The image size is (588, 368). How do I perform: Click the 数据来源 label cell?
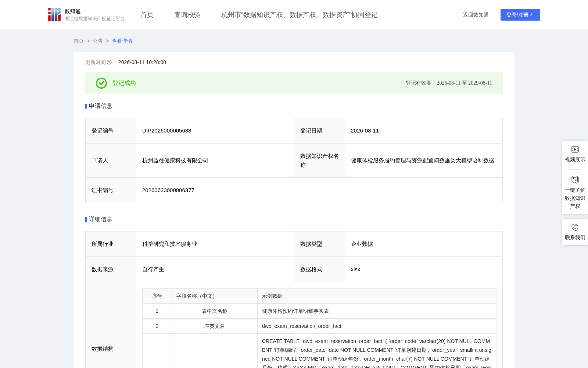(x=111, y=269)
